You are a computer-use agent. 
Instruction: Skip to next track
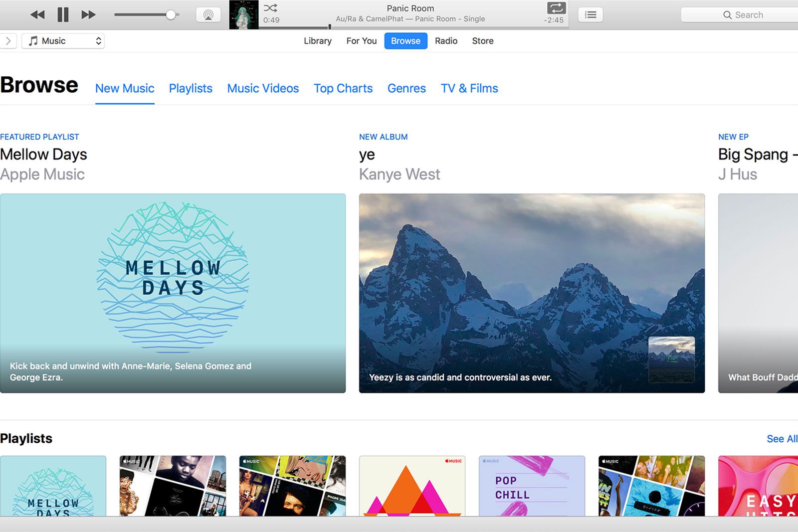tap(88, 14)
